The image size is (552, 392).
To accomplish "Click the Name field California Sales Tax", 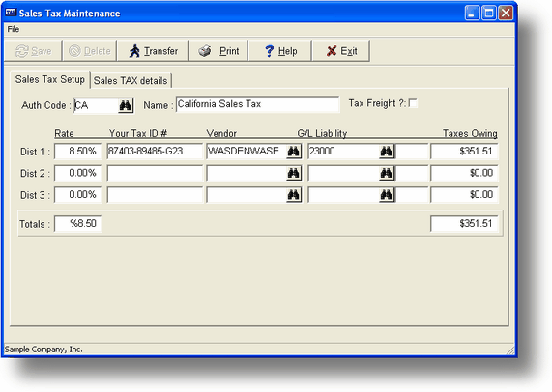I will coord(258,104).
